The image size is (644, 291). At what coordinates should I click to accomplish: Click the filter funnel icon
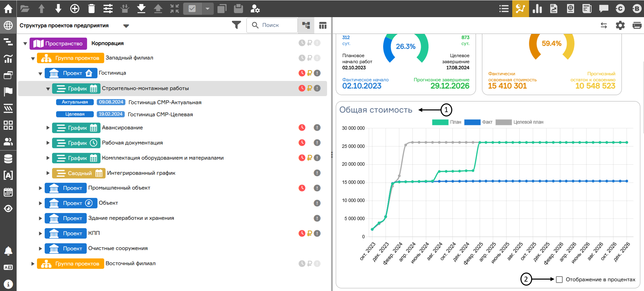[236, 25]
